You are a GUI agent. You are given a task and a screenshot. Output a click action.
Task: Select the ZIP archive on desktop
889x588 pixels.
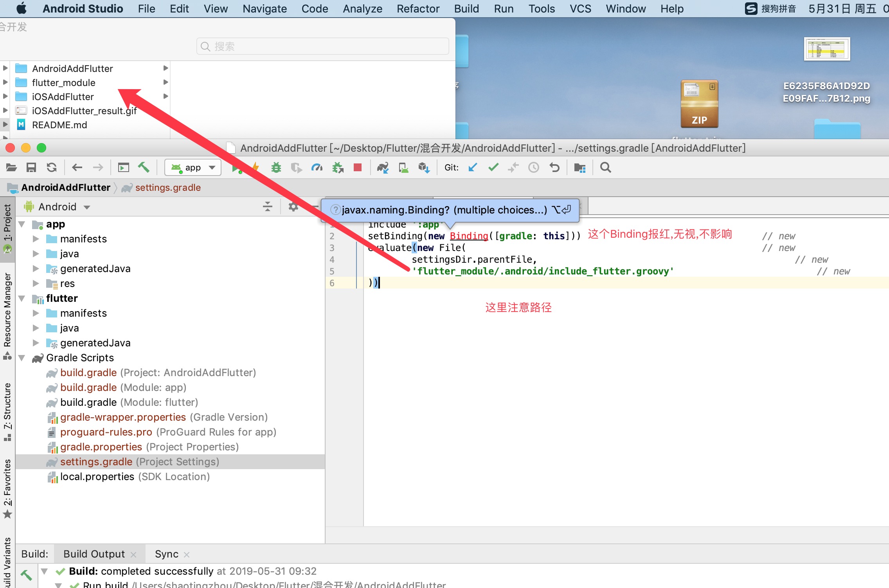click(x=699, y=104)
